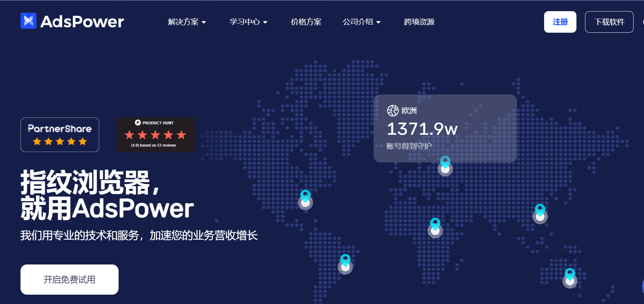
Task: Expand the 解决方案 dropdown arrow
Action: [204, 22]
